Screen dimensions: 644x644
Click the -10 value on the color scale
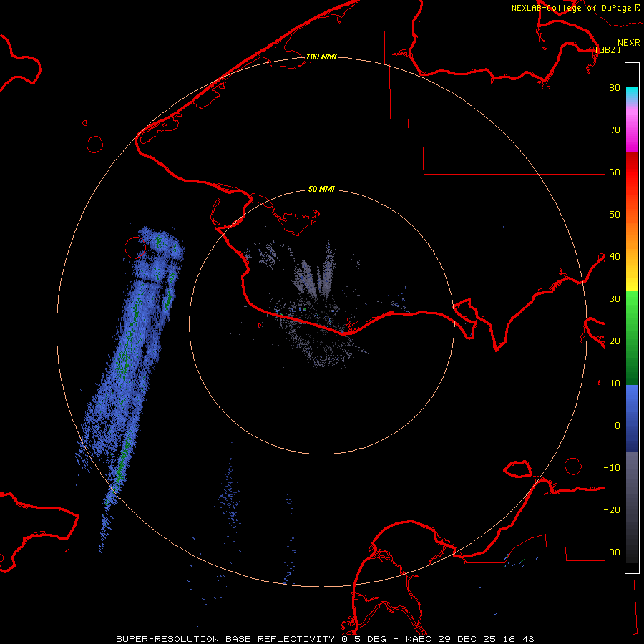612,468
